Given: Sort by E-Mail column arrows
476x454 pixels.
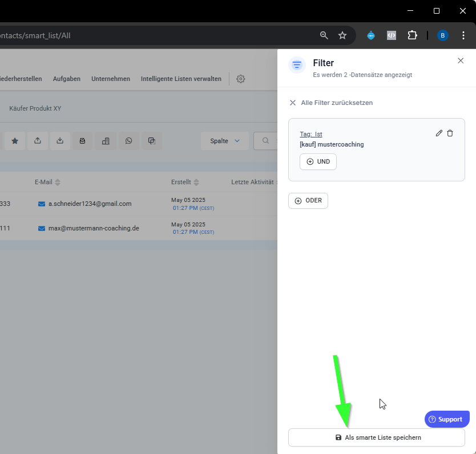Looking at the screenshot, I should click(x=58, y=183).
